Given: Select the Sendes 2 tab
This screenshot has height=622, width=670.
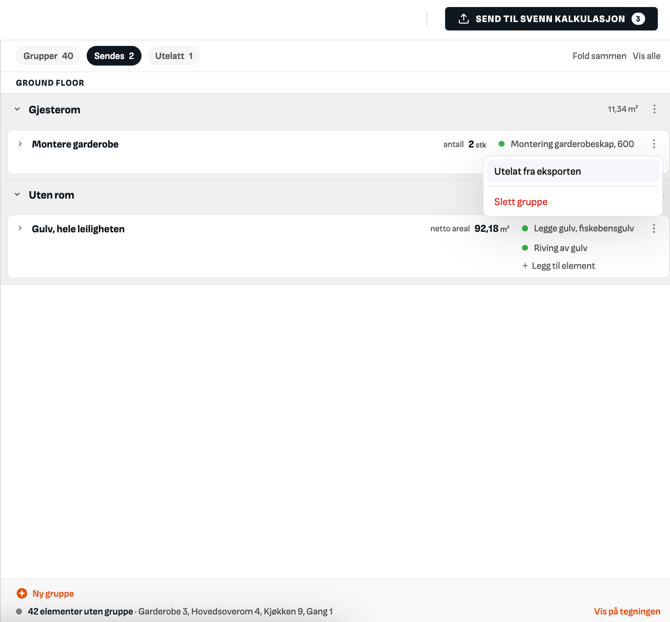Looking at the screenshot, I should (114, 56).
